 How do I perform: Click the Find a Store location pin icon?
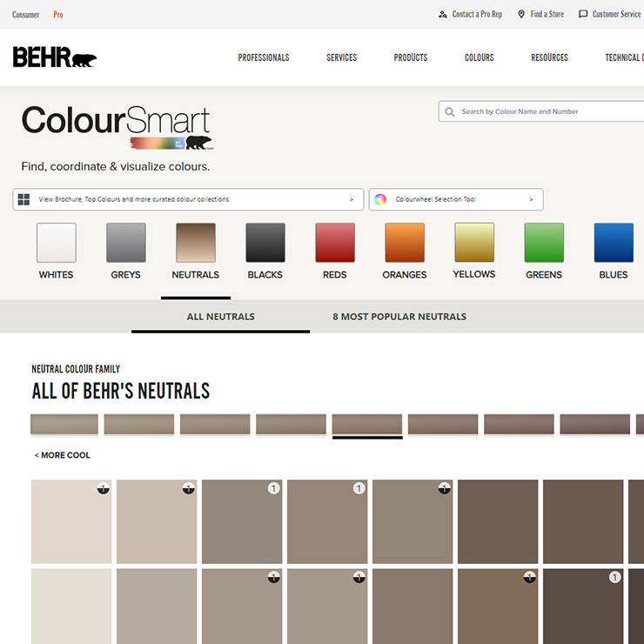coord(521,15)
